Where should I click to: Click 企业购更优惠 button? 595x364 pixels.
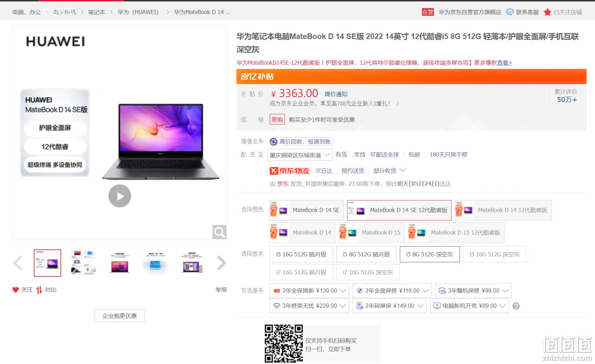(120, 316)
